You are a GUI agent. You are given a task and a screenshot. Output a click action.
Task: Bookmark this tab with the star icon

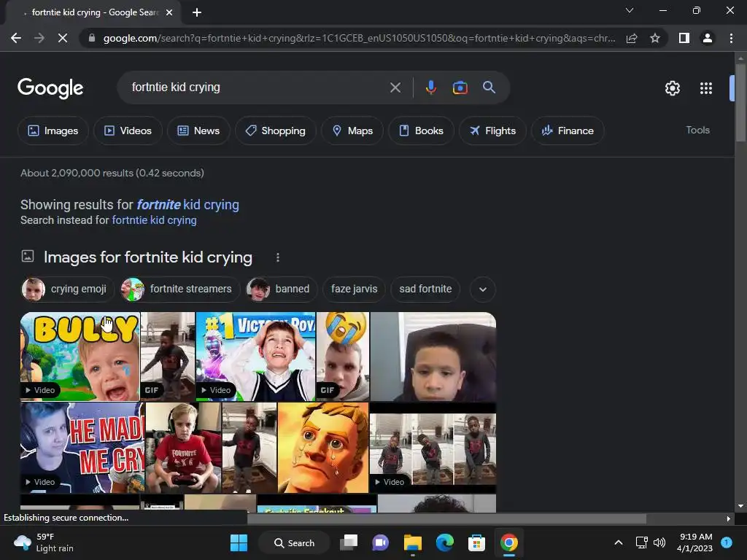pyautogui.click(x=655, y=38)
